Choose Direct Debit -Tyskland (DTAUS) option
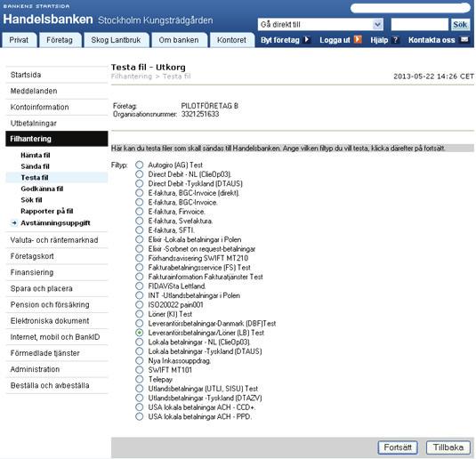The height and width of the screenshot is (459, 476). [x=140, y=183]
